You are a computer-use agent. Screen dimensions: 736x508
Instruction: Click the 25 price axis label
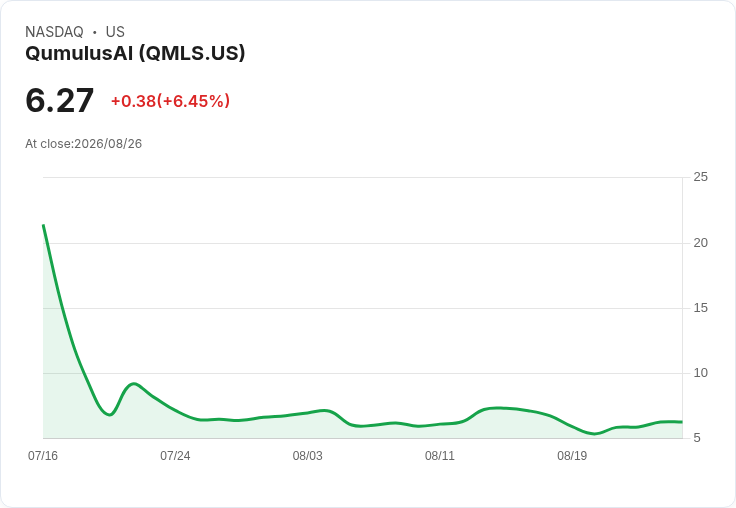click(x=700, y=177)
